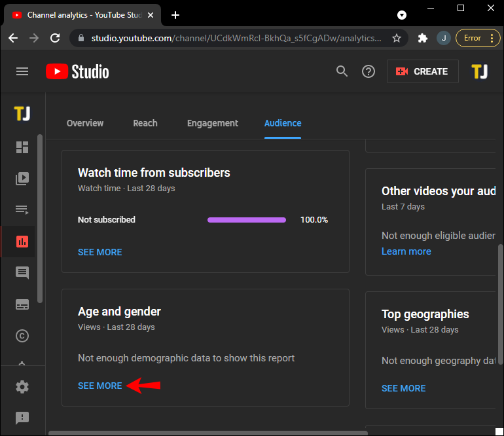This screenshot has height=436, width=504.
Task: Open the Chrome tab search dropdown arrow
Action: pyautogui.click(x=402, y=15)
